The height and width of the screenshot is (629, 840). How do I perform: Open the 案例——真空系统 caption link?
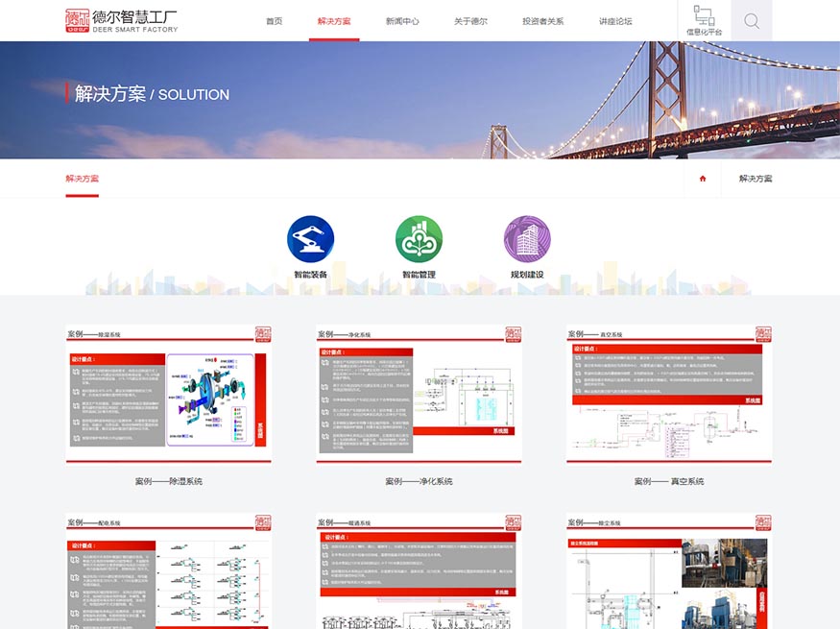pyautogui.click(x=669, y=481)
